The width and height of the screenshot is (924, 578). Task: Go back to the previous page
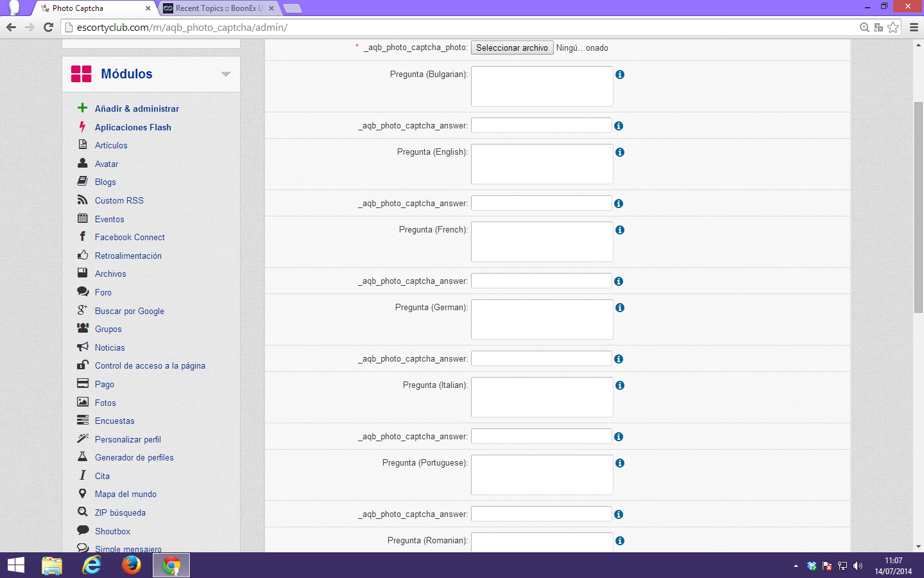pos(11,27)
